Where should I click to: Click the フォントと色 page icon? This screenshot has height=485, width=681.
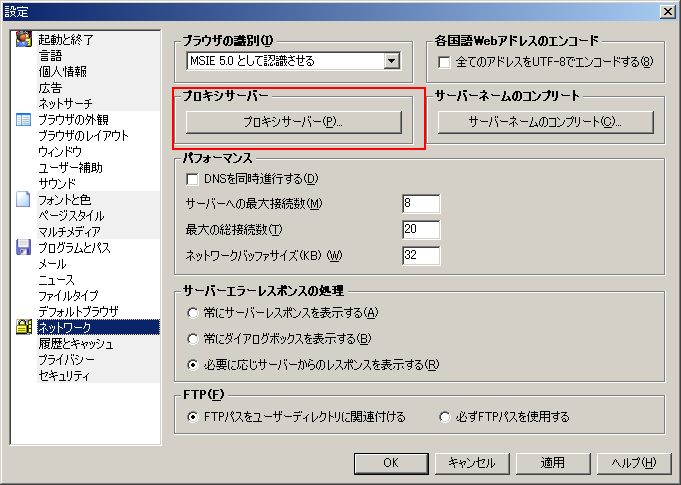point(24,200)
